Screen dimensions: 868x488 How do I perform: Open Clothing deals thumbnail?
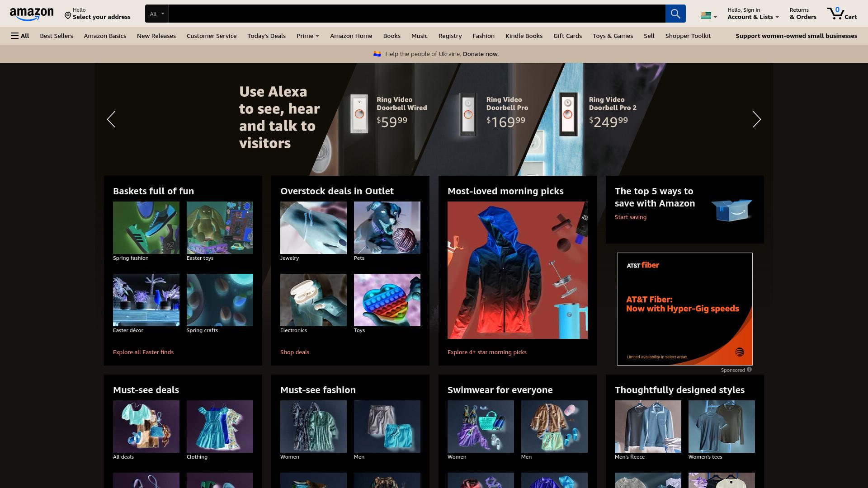coord(220,427)
